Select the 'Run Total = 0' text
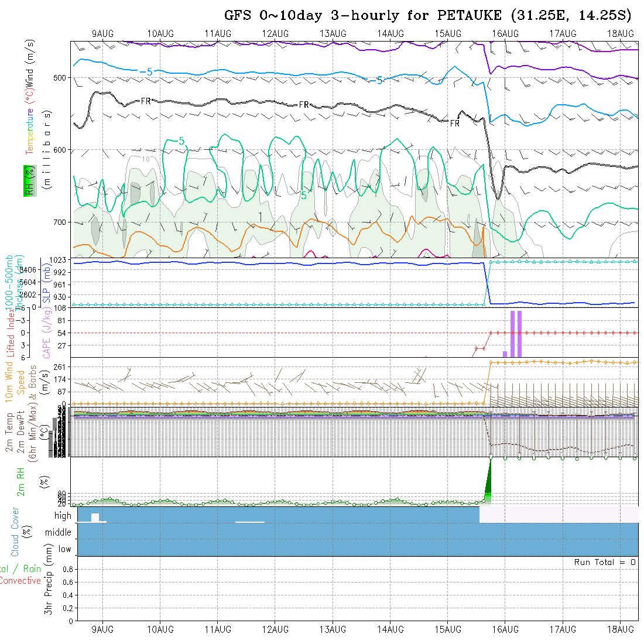 click(x=605, y=562)
